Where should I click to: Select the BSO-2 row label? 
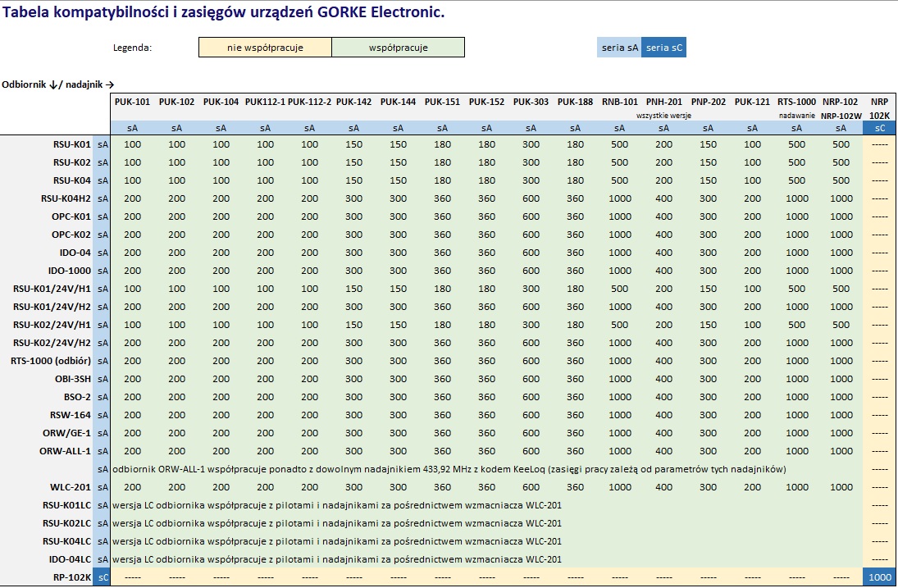75,397
